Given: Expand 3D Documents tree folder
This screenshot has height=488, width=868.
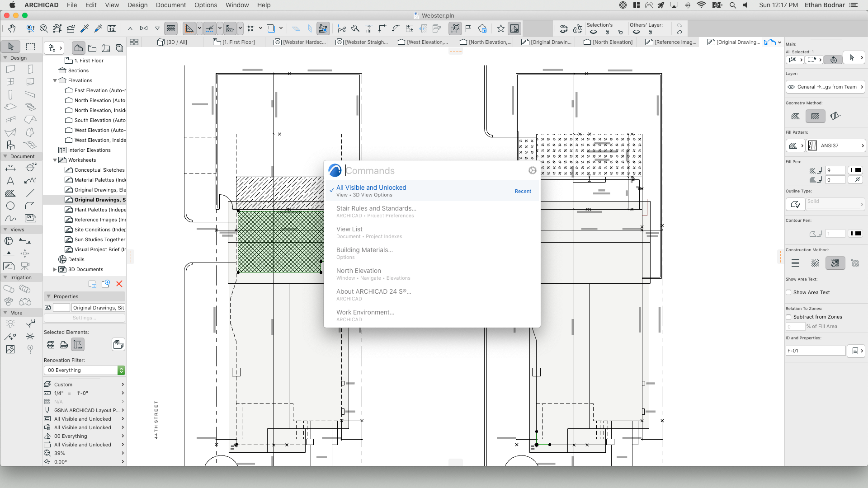Looking at the screenshot, I should tap(55, 269).
